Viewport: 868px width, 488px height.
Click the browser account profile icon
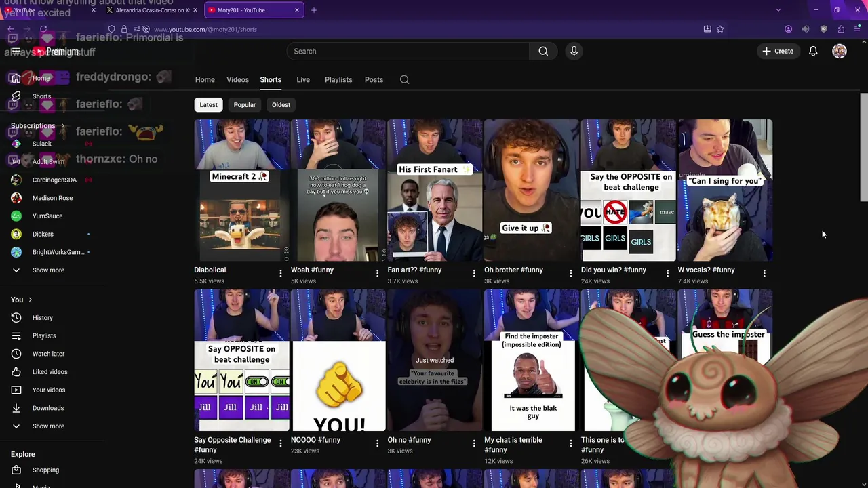pos(788,29)
